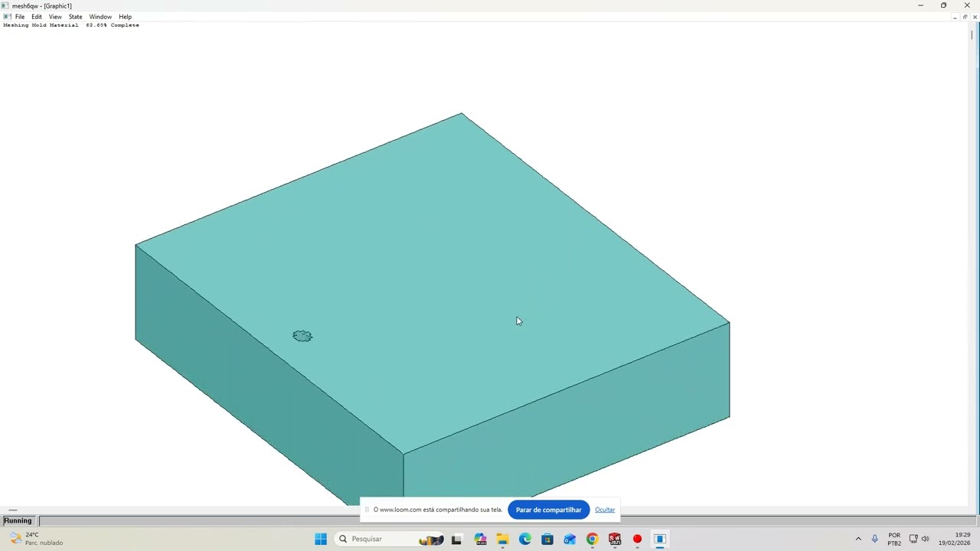Click the mesh6qw app icon in title bar
Viewport: 980px width, 551px height.
[5, 5]
